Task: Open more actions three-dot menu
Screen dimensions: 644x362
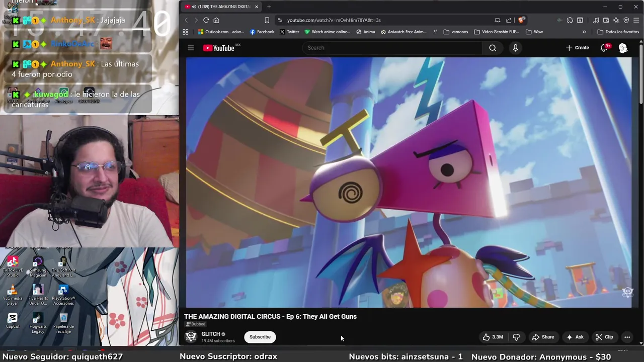Action: pos(627,337)
